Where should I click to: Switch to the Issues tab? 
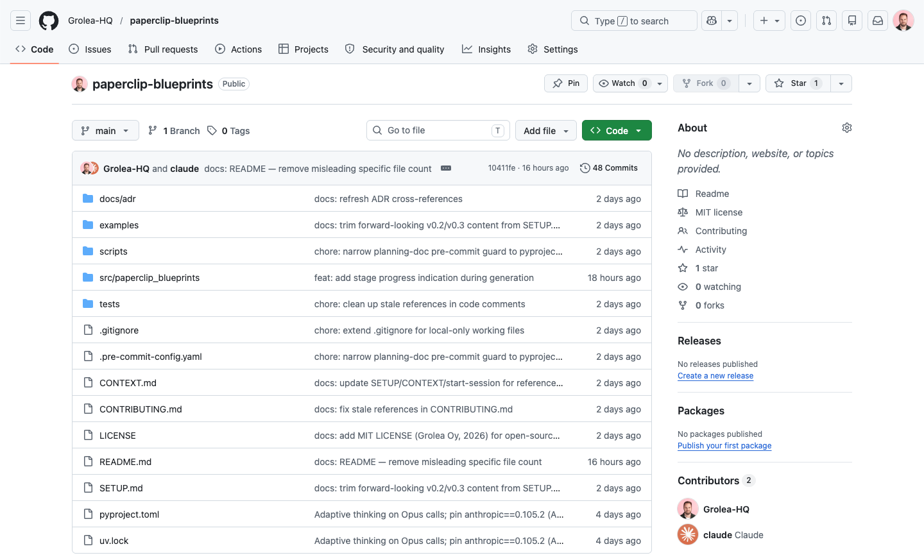point(90,49)
